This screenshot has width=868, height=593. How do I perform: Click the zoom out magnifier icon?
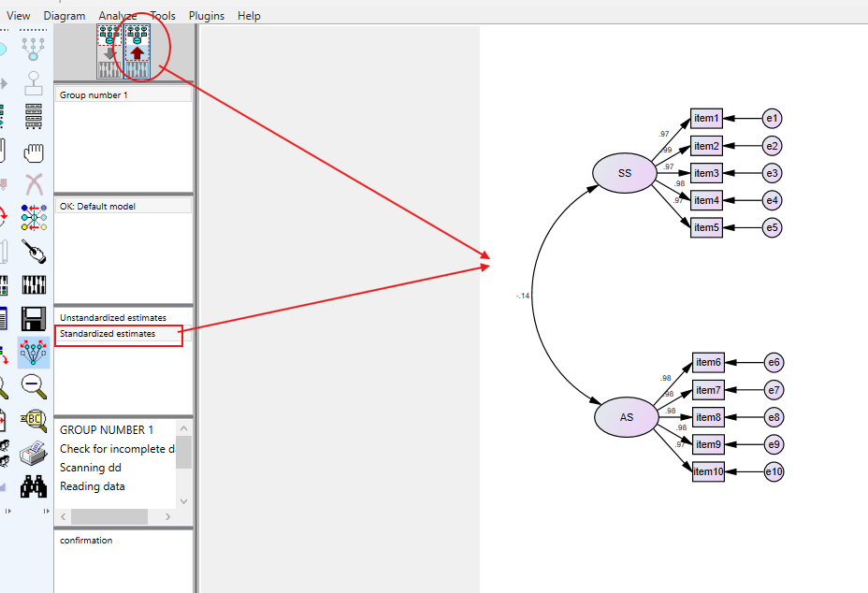(35, 384)
